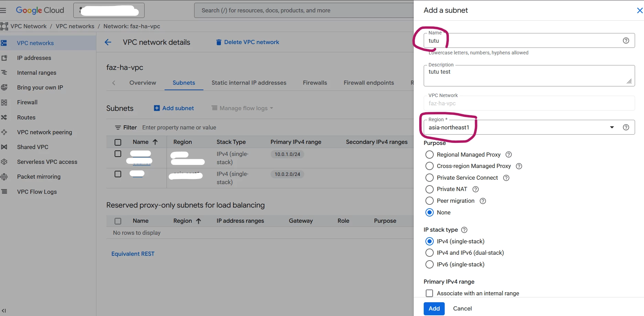Click the Filter icon above subnets table
Viewport: 644px width, 316px height.
pos(118,128)
